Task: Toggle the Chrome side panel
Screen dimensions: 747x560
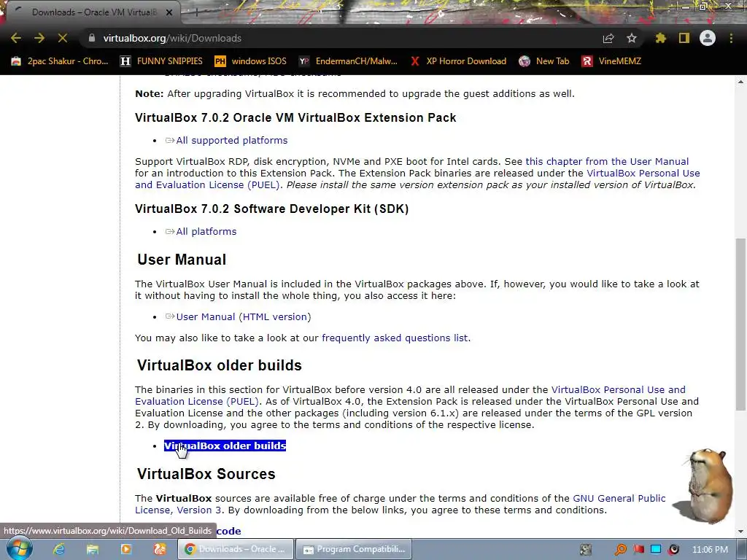Action: point(684,38)
